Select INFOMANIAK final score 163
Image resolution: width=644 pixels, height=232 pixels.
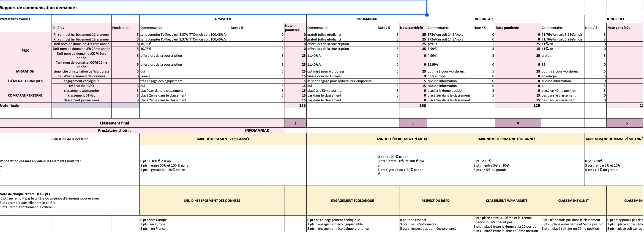click(413, 105)
